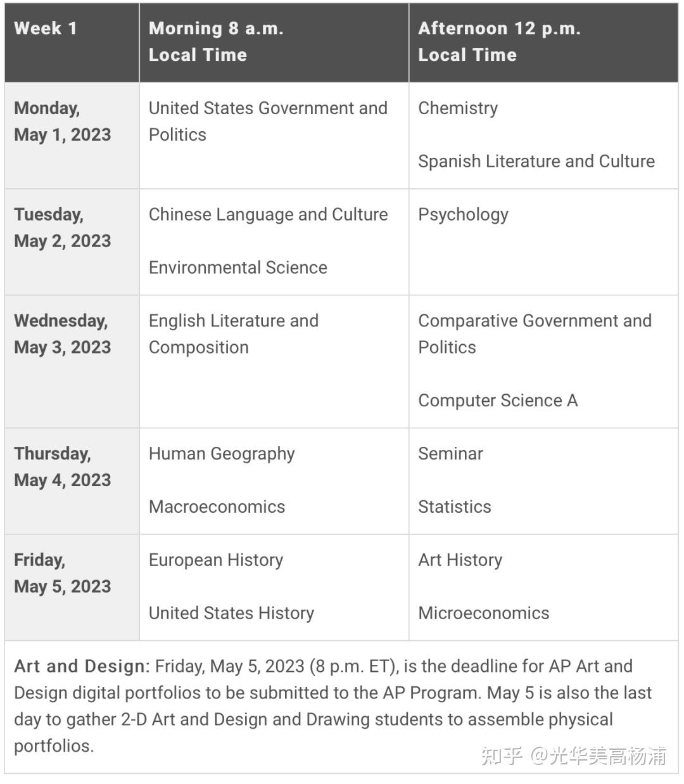Click Chinese Language and Culture
Image resolution: width=684 pixels, height=784 pixels.
point(268,214)
